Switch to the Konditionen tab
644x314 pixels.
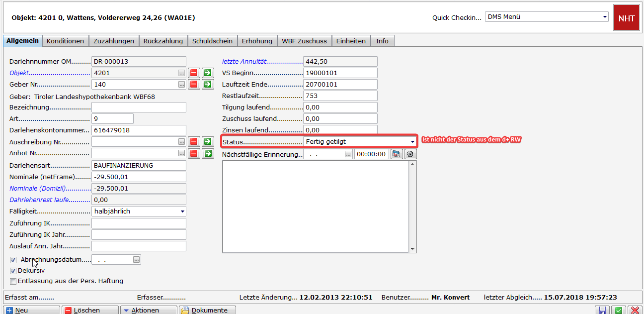[66, 41]
